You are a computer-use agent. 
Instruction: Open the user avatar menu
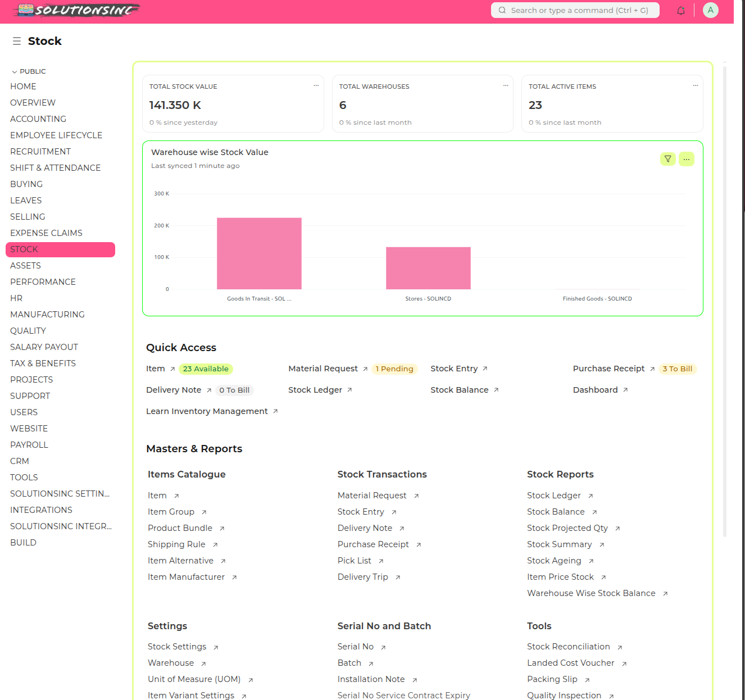(x=711, y=10)
